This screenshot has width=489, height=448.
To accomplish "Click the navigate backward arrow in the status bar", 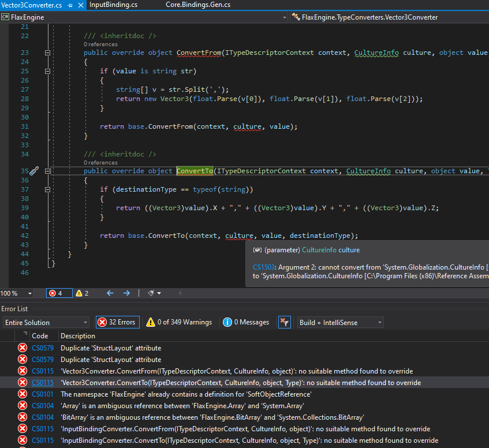I will (x=109, y=293).
